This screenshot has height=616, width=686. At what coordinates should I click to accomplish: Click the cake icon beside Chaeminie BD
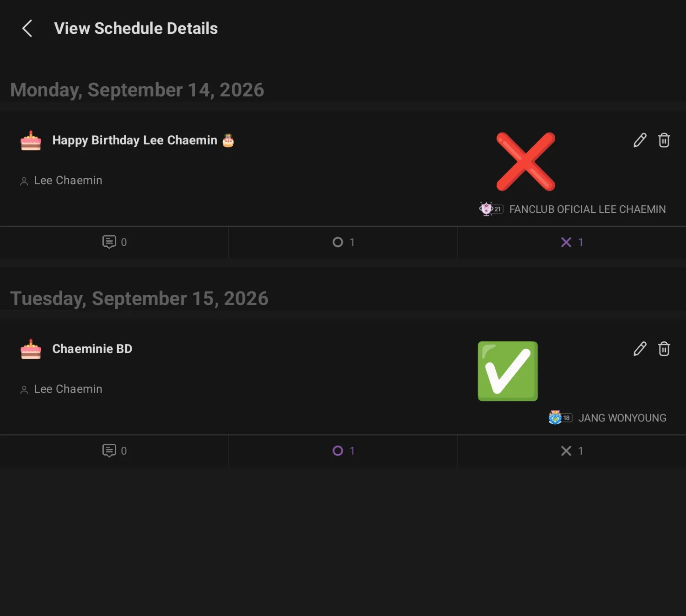coord(31,349)
